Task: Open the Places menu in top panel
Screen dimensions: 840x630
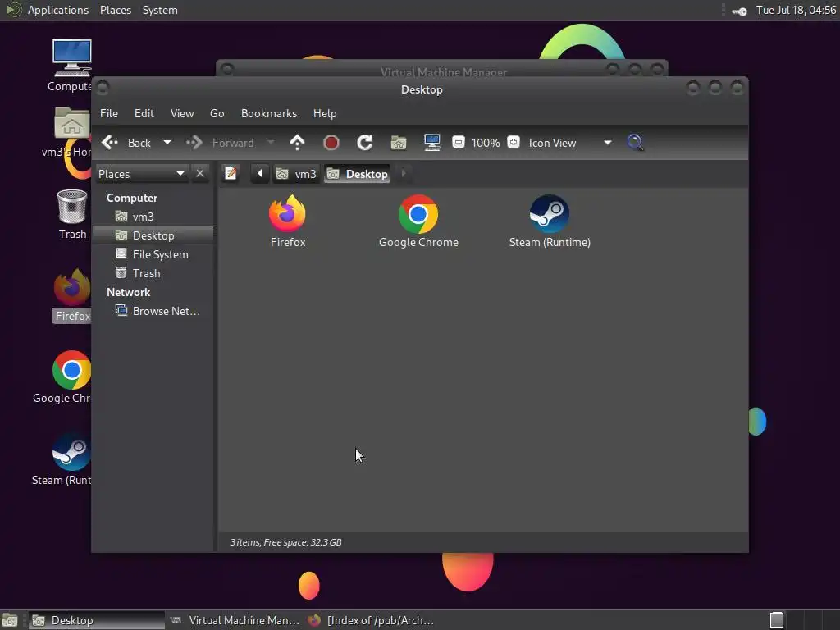Action: point(116,10)
